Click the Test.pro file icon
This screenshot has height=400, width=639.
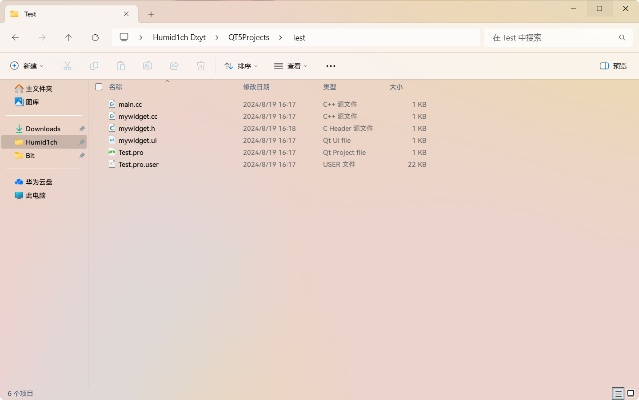click(112, 152)
